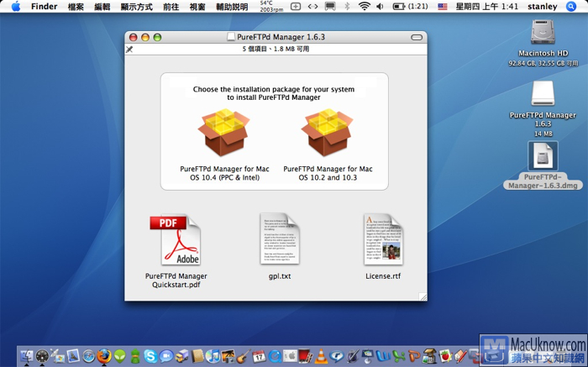Viewport: 588px width, 367px height.
Task: Click the displays status icon in menu bar
Action: [x=330, y=7]
